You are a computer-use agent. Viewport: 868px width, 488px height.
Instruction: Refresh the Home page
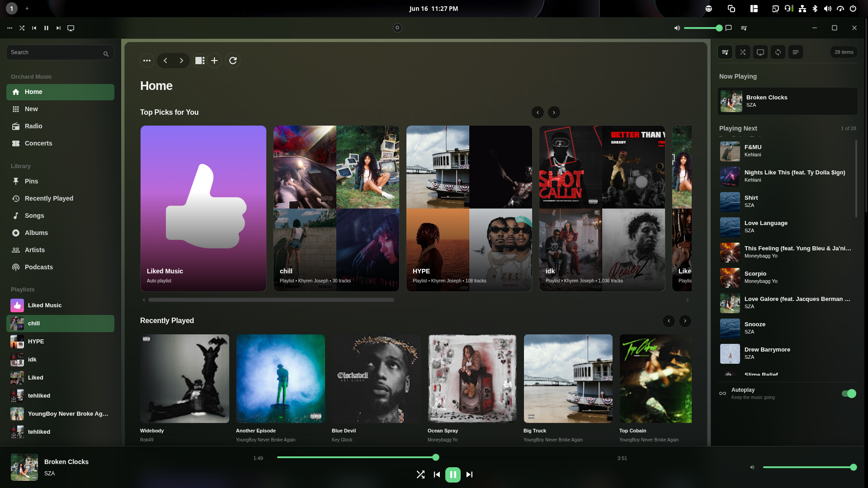point(233,61)
